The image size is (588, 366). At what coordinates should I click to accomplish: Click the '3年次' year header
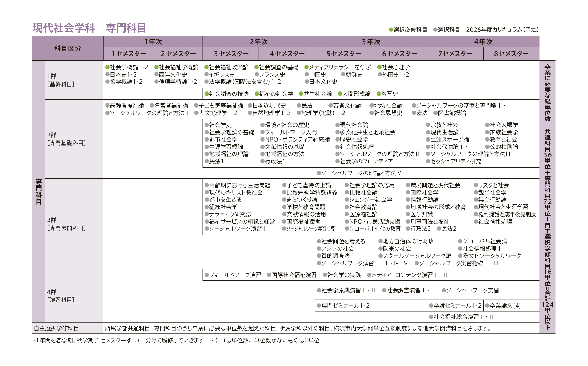pos(371,42)
